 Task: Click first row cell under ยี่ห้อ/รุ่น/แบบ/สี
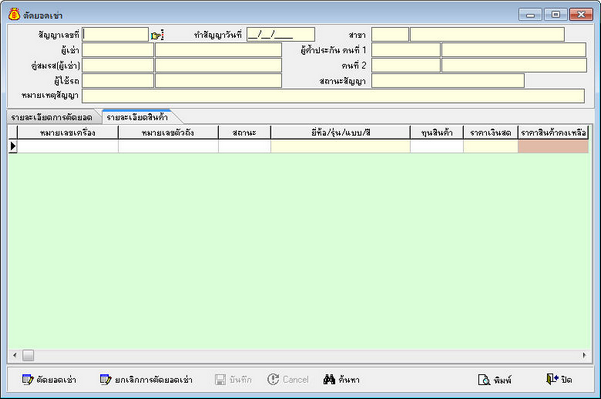coord(340,146)
